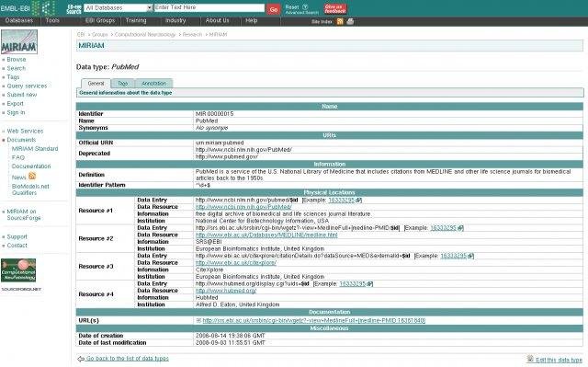
Task: Click the News sidebar link
Action: [18, 178]
